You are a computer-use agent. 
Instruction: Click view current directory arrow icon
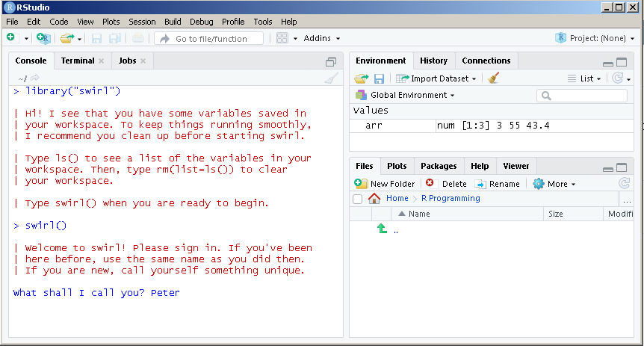tap(35, 78)
